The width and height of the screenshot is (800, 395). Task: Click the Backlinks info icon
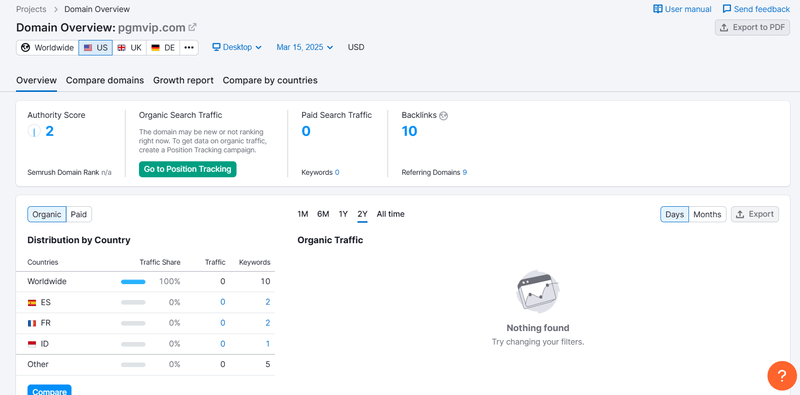(x=443, y=116)
